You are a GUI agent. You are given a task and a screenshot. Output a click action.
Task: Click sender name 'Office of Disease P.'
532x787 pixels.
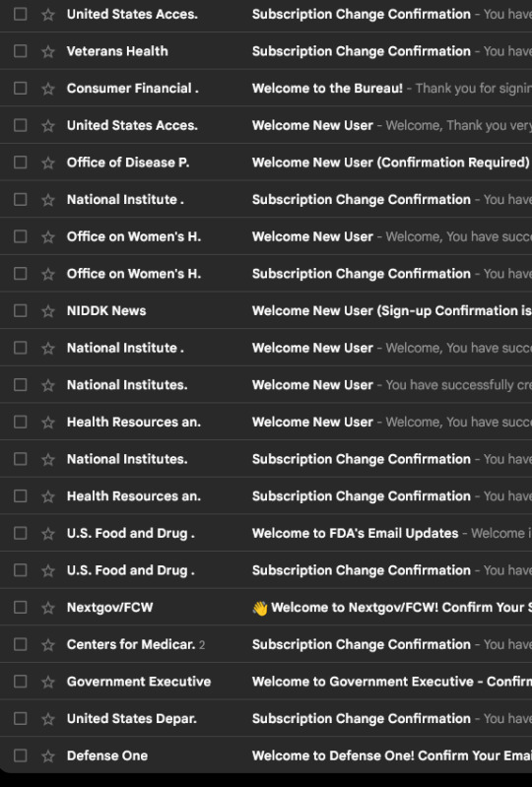(x=128, y=163)
